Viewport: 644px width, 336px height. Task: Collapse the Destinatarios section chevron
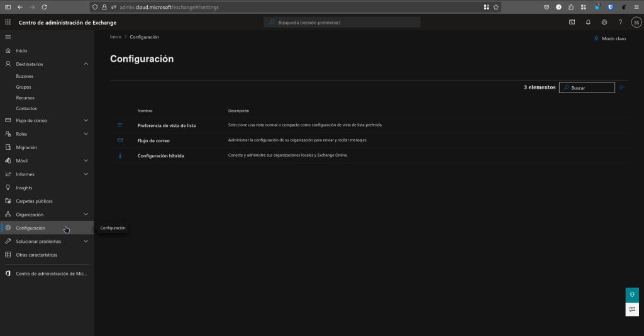coord(86,64)
